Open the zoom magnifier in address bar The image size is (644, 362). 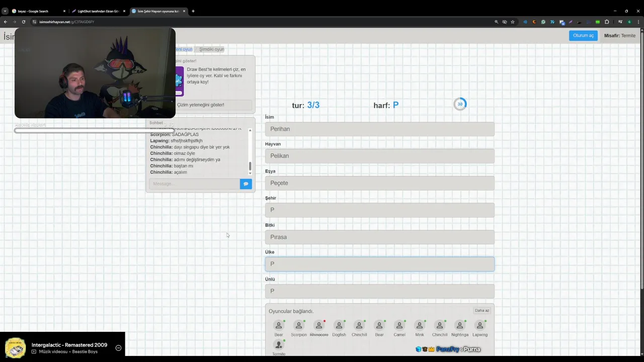point(496,22)
